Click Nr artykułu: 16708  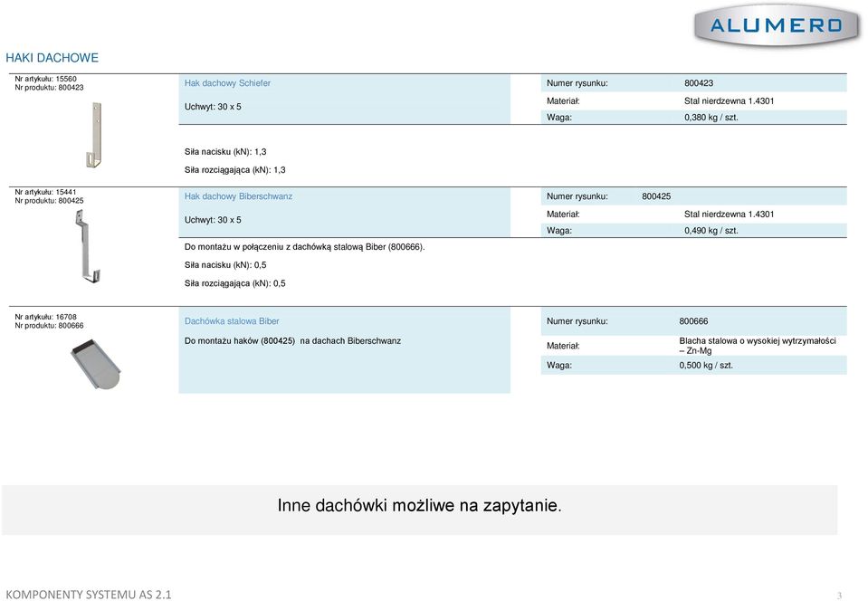[x=45, y=317]
